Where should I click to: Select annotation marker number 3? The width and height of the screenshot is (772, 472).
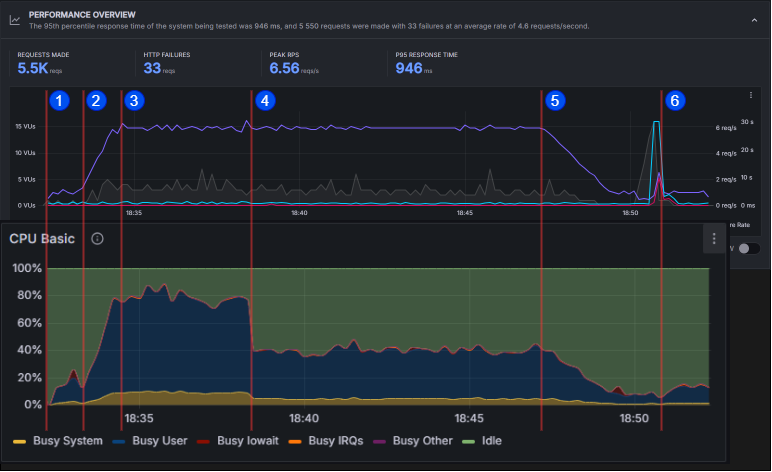[x=134, y=100]
